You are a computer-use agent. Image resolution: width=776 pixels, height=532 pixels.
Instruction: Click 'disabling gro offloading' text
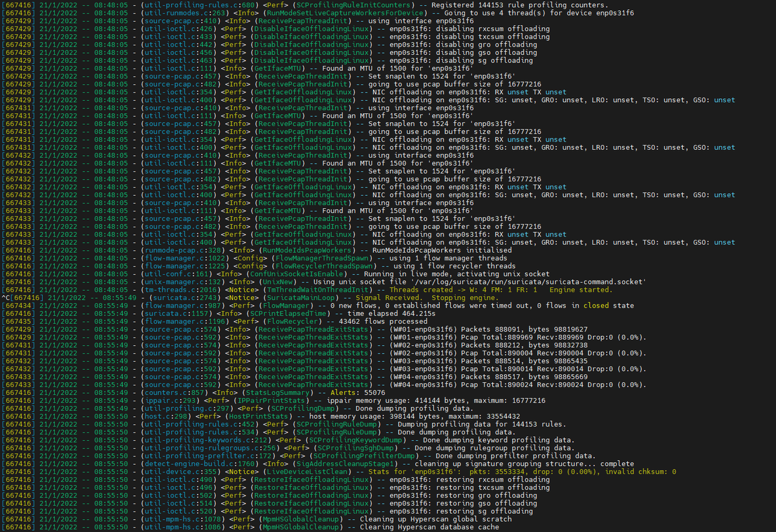pyautogui.click(x=486, y=45)
